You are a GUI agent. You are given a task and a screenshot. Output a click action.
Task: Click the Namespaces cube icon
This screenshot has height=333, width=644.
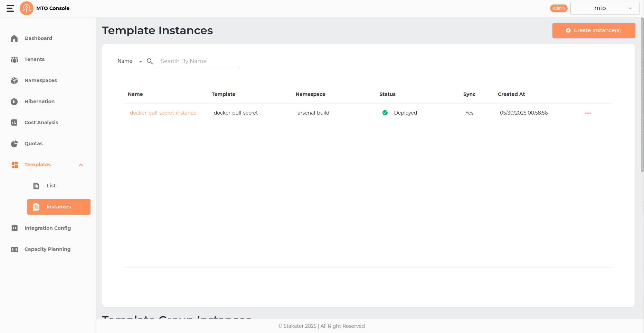point(14,80)
